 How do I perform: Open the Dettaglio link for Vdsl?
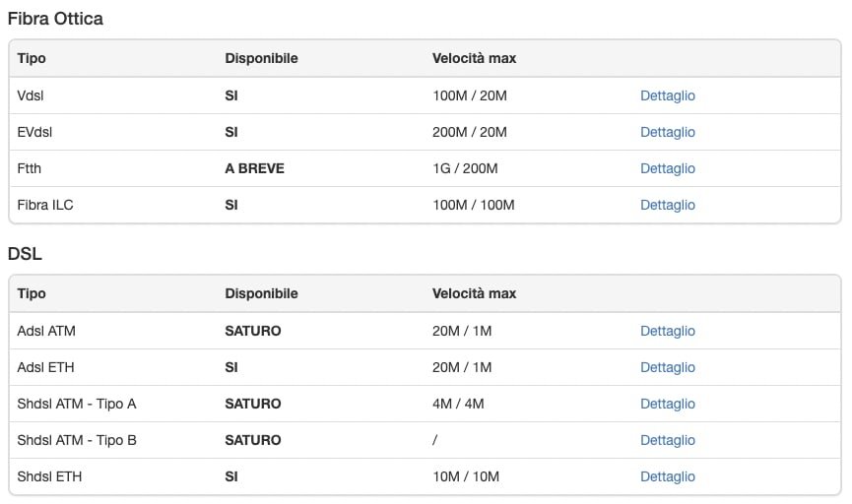point(667,96)
